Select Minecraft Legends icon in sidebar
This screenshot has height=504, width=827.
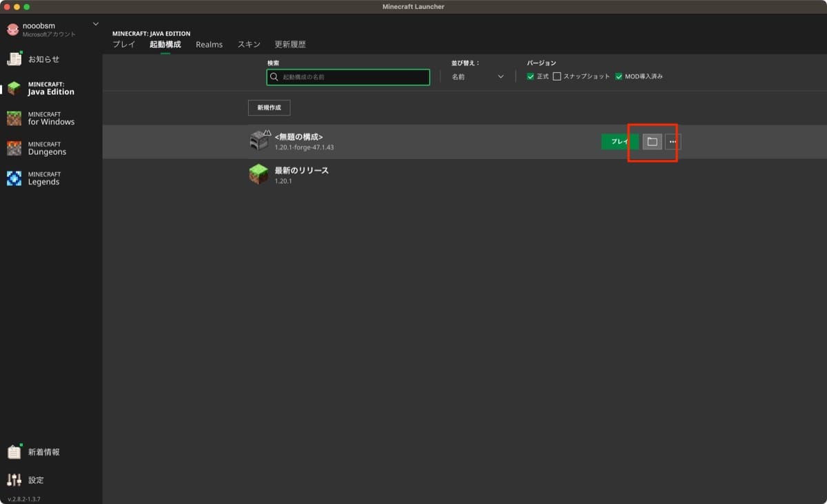tap(14, 178)
